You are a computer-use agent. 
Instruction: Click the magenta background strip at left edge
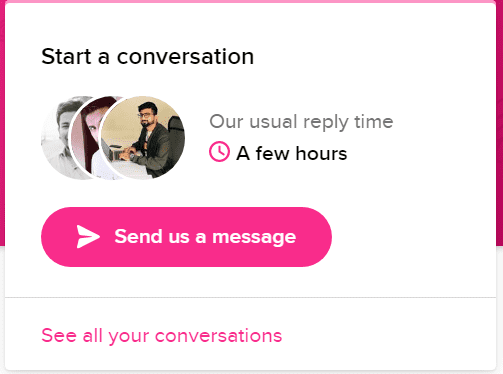[2, 123]
